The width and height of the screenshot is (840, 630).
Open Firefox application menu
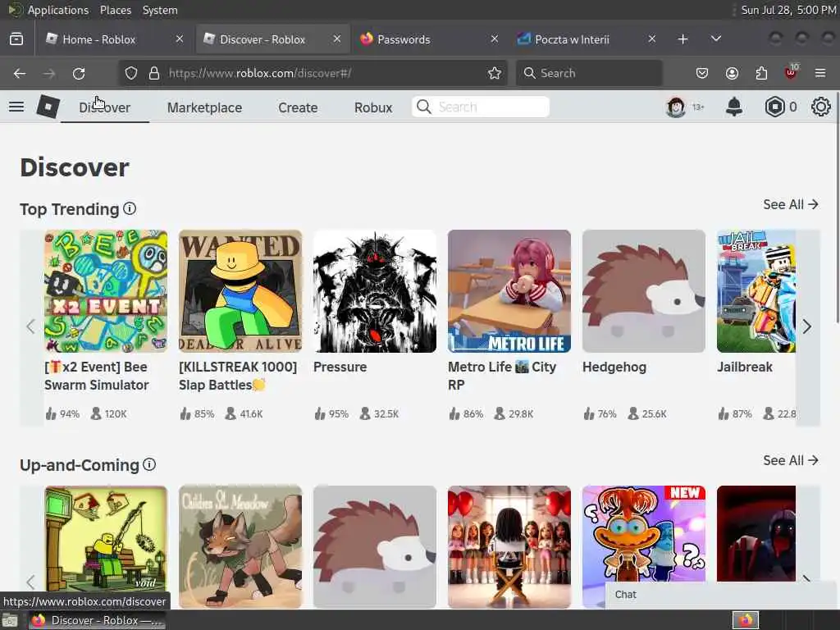820,73
